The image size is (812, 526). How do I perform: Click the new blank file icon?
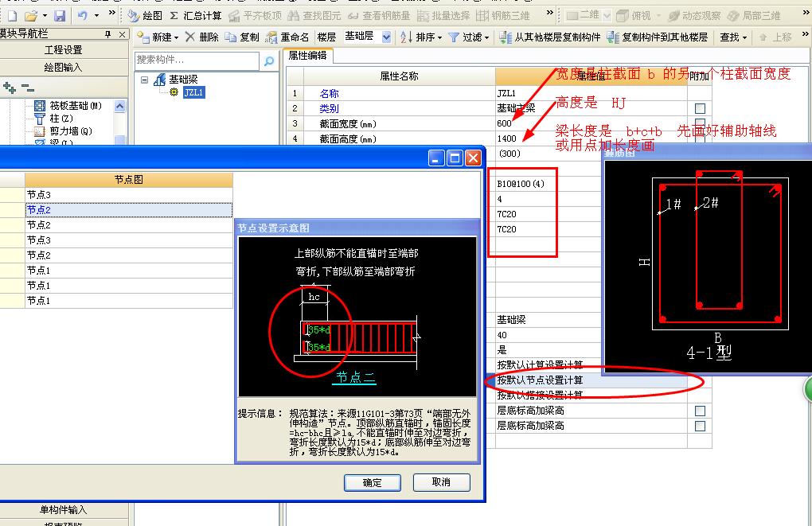(x=12, y=16)
